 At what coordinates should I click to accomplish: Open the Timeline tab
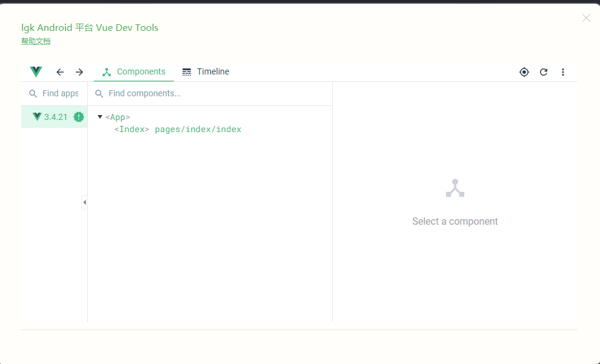(x=205, y=72)
